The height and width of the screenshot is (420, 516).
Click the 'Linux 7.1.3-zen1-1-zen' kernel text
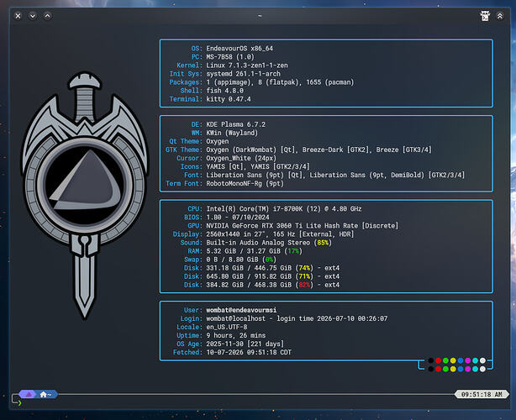[x=247, y=66]
